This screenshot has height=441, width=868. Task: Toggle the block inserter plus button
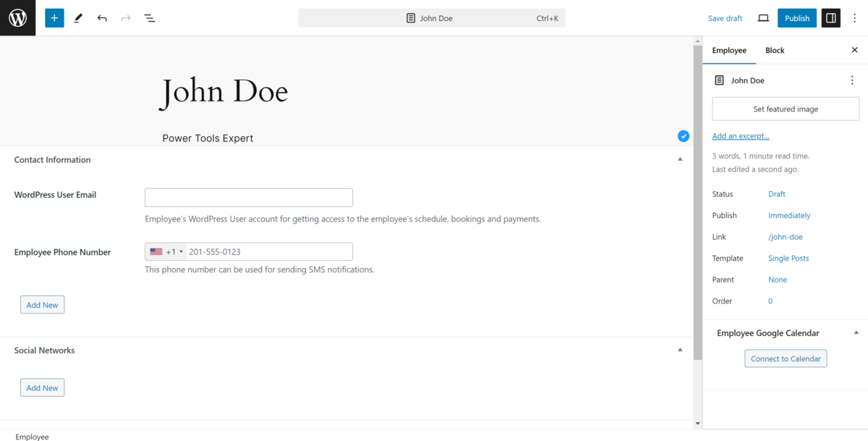[54, 18]
